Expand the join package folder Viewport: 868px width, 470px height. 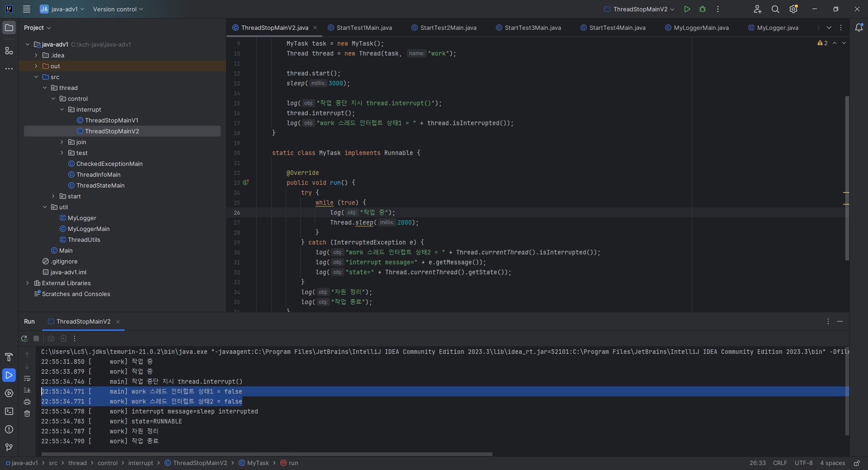pos(62,142)
